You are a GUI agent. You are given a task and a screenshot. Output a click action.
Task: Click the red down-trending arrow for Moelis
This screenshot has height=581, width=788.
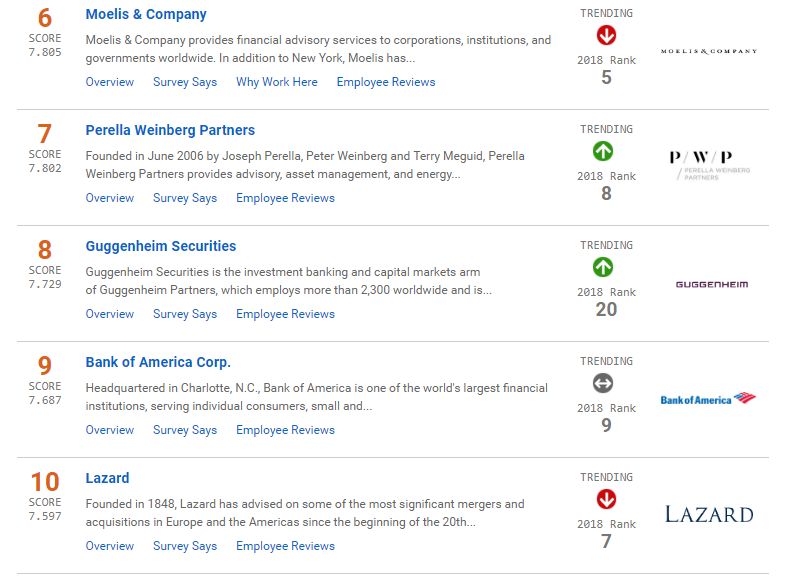pyautogui.click(x=606, y=36)
